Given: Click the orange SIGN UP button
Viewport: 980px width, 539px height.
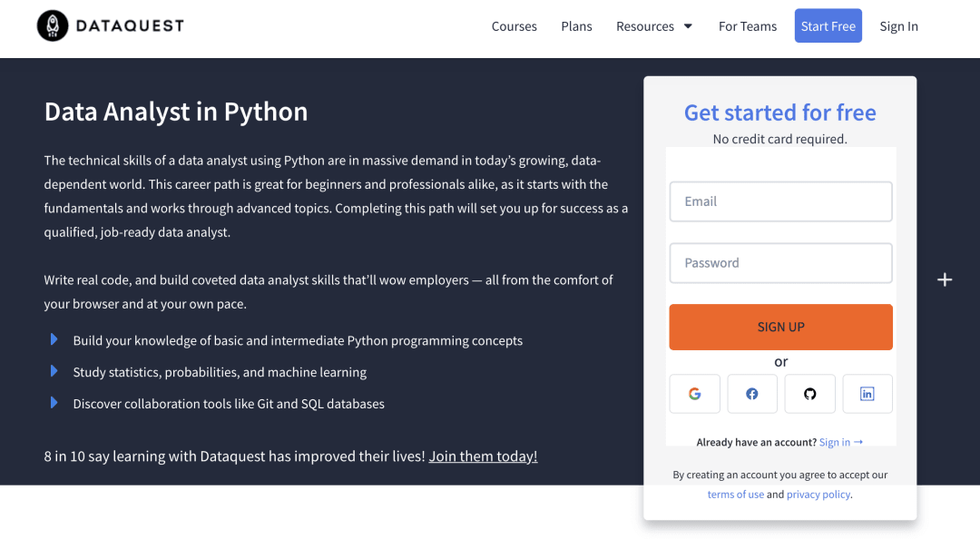Looking at the screenshot, I should point(780,327).
